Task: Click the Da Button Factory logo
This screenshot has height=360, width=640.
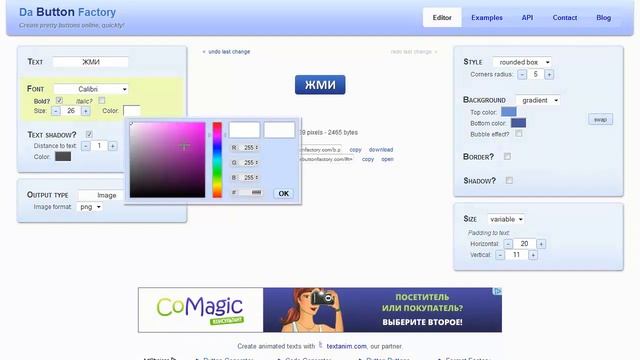Action: click(x=67, y=12)
